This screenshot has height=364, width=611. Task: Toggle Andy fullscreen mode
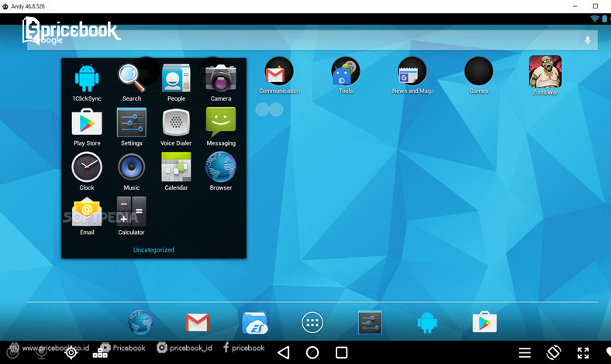click(x=583, y=353)
